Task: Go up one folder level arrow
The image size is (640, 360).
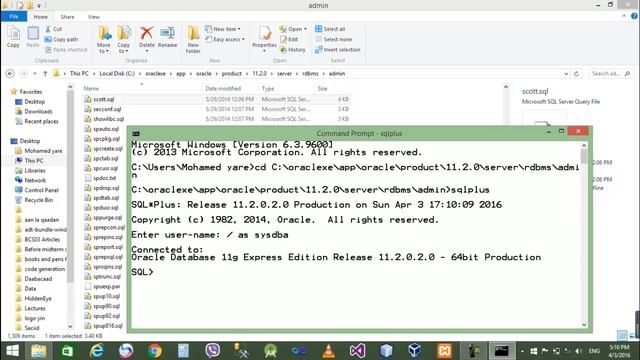Action: (45, 73)
